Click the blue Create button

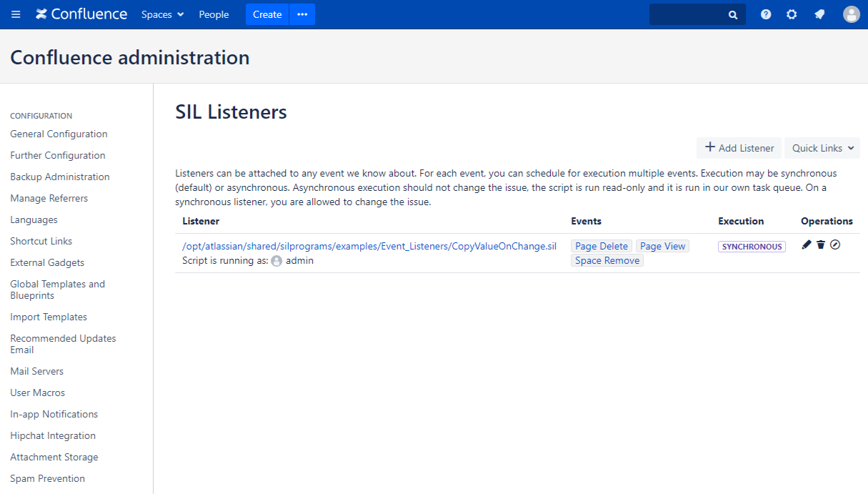tap(267, 14)
